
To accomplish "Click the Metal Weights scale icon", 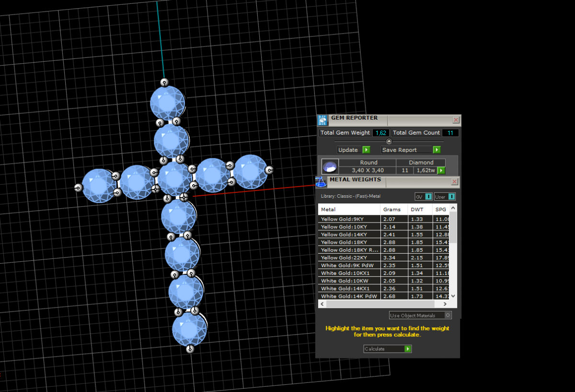I will point(321,182).
